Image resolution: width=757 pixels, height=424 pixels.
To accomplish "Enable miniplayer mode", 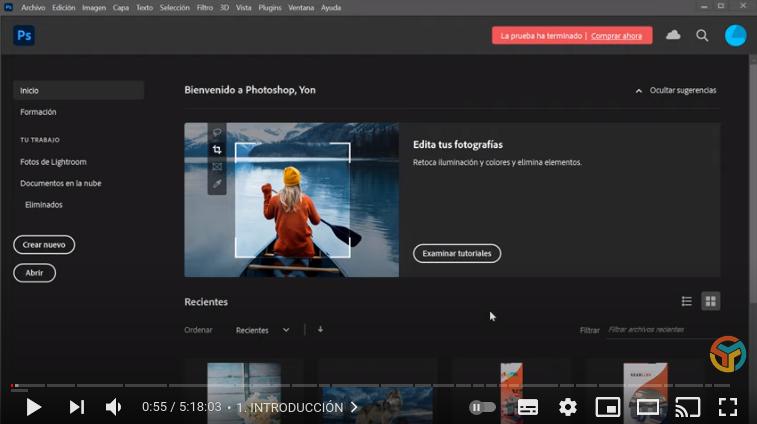I will point(608,407).
